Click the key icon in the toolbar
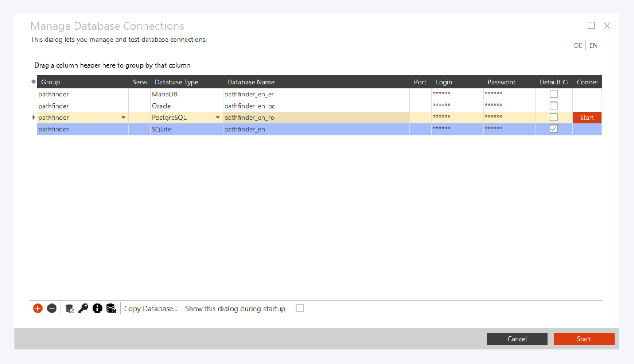This screenshot has width=634, height=364. [x=83, y=308]
